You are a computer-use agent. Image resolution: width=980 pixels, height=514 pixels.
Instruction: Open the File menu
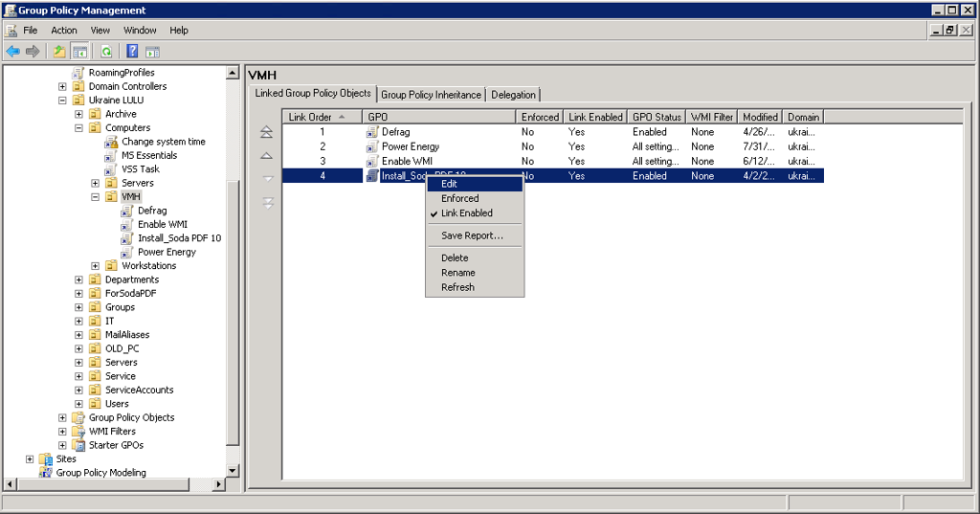click(30, 30)
